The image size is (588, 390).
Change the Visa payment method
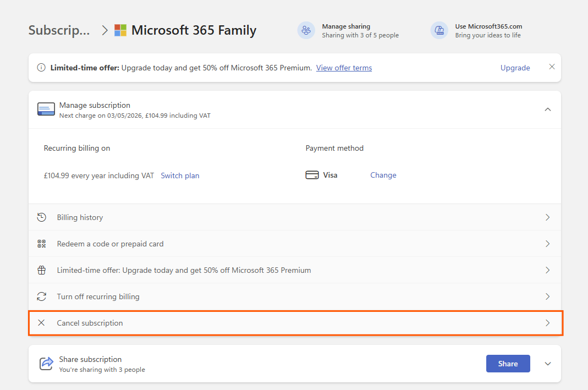click(383, 175)
